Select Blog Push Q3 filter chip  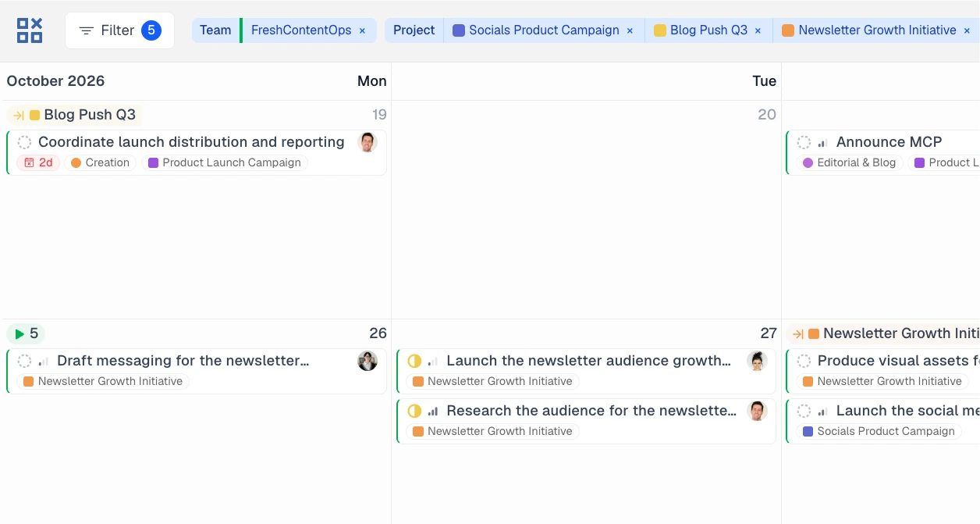(x=708, y=30)
